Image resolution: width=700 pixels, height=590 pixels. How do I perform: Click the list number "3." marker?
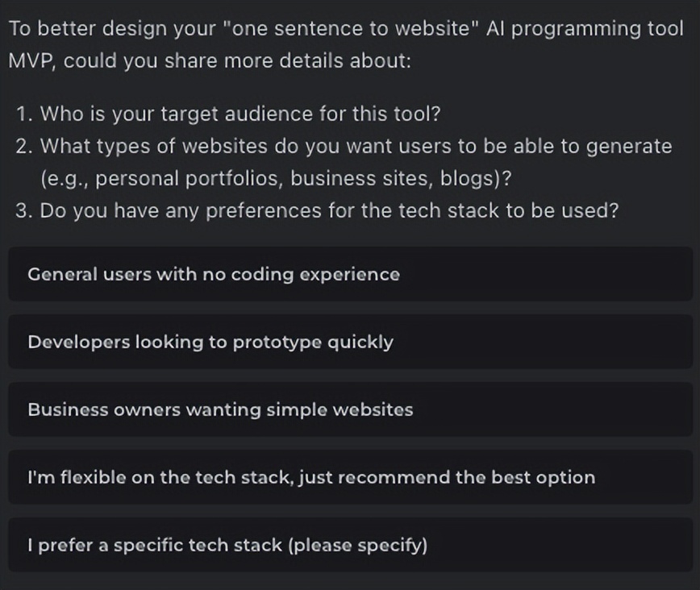23,210
